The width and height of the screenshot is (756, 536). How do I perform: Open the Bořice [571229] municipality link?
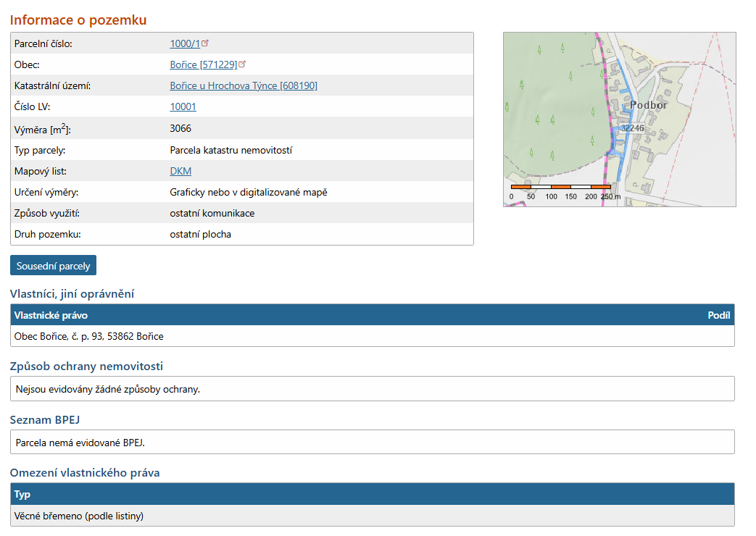[203, 64]
